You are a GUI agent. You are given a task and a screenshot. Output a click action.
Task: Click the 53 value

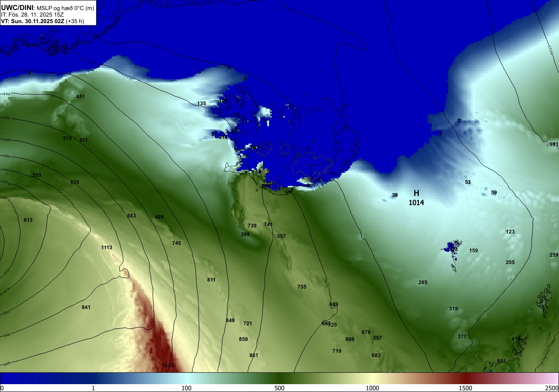[x=468, y=182]
